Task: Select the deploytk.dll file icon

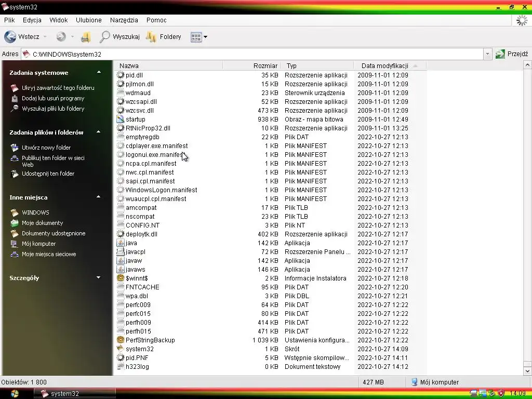Action: tap(121, 234)
